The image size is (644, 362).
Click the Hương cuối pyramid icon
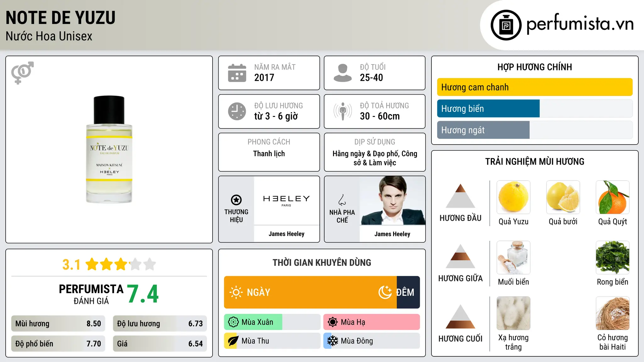pyautogui.click(x=460, y=316)
